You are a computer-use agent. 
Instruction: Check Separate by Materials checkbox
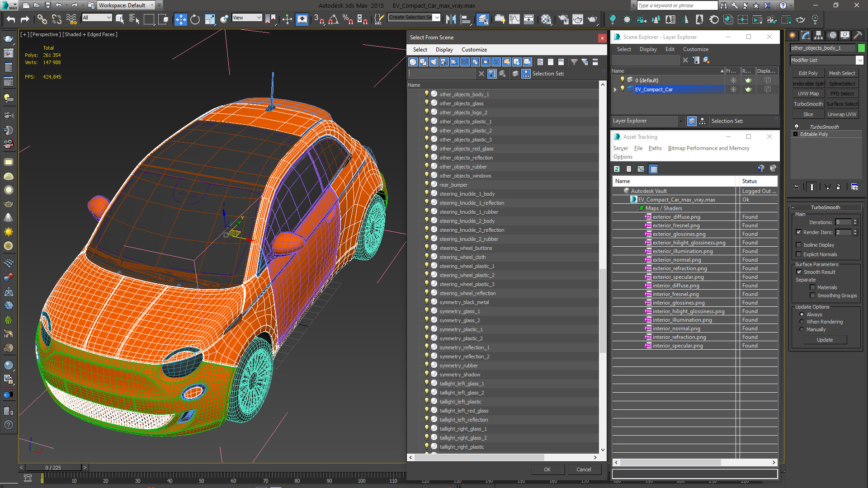point(812,287)
